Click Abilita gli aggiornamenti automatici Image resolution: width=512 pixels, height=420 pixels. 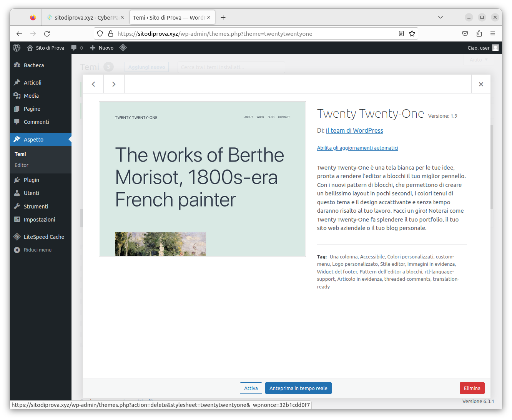point(357,148)
